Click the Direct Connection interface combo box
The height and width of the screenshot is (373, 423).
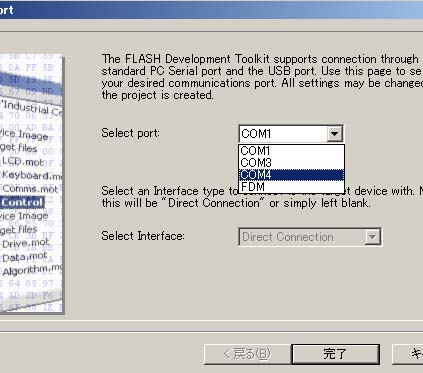(310, 237)
